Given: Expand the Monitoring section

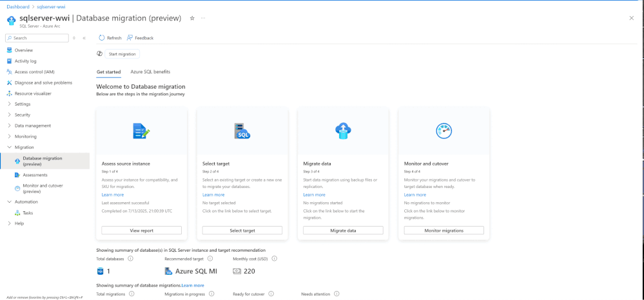Looking at the screenshot, I should (10, 136).
